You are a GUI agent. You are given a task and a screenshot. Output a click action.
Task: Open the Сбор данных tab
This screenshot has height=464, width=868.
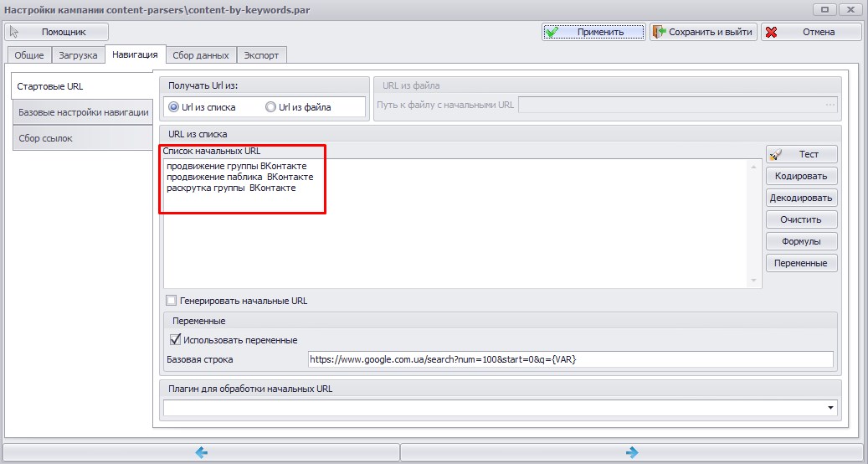(x=201, y=55)
